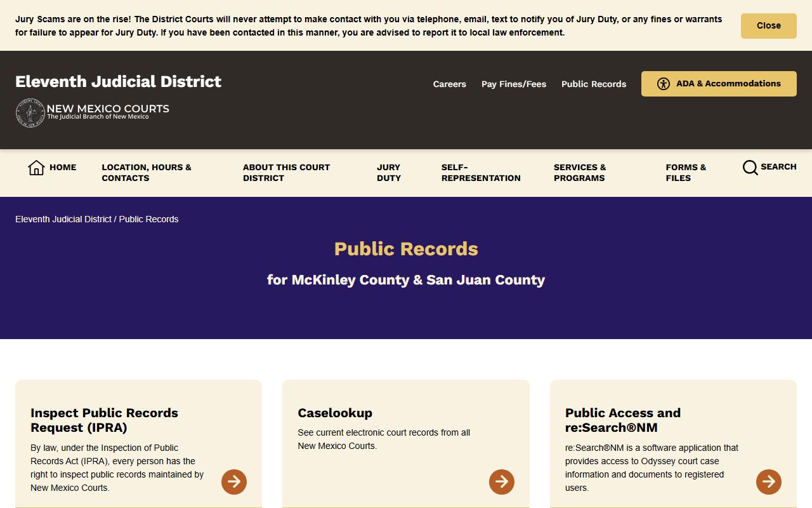
Task: Click the Search magnifying glass icon
Action: [750, 168]
